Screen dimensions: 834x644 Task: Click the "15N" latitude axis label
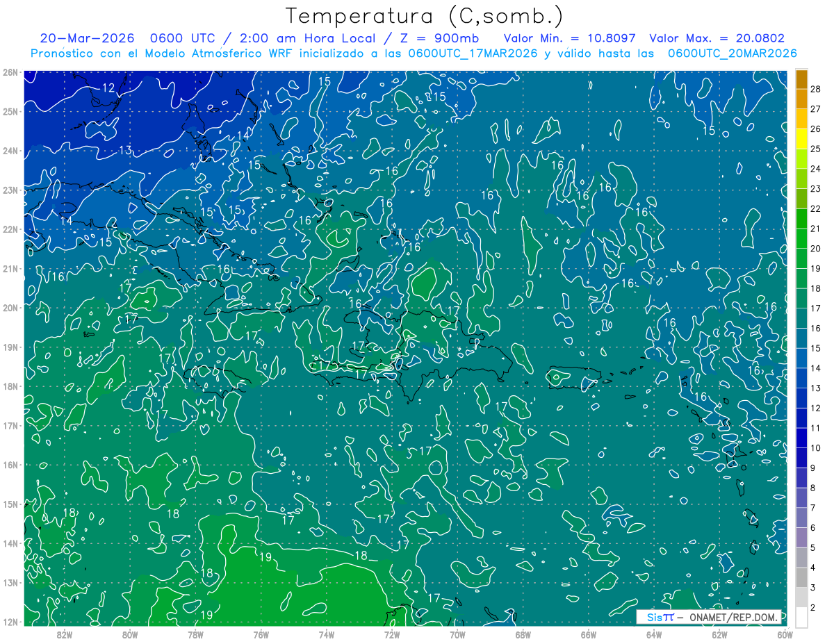tap(10, 504)
